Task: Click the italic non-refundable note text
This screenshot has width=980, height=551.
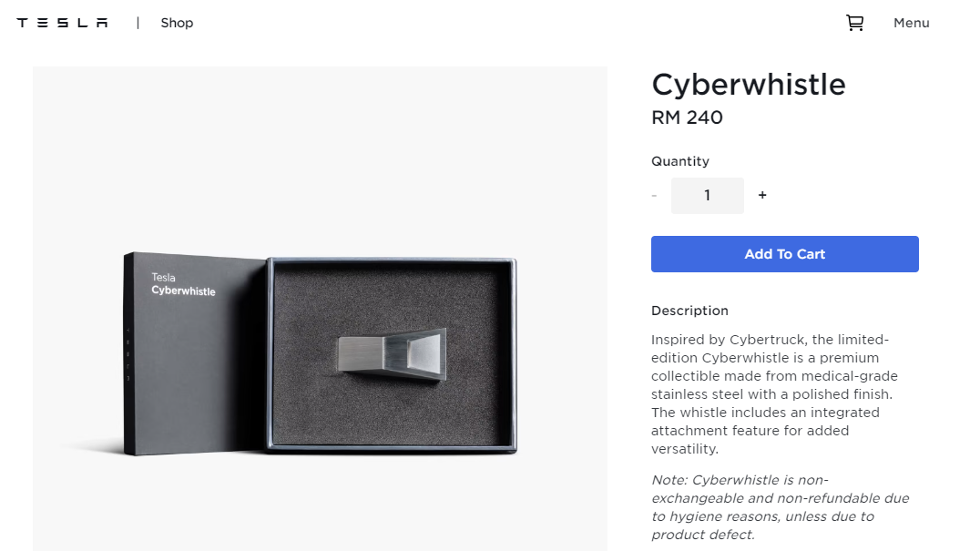Action: [x=780, y=507]
